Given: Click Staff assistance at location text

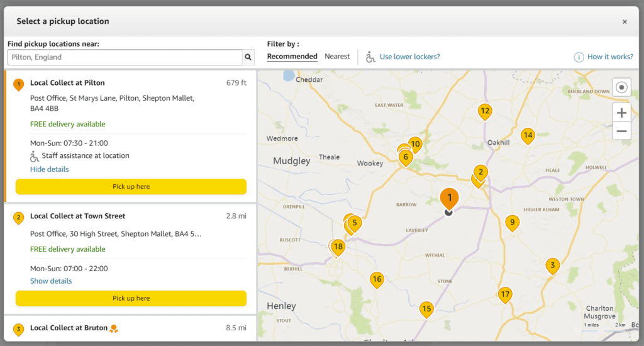Looking at the screenshot, I should 86,156.
